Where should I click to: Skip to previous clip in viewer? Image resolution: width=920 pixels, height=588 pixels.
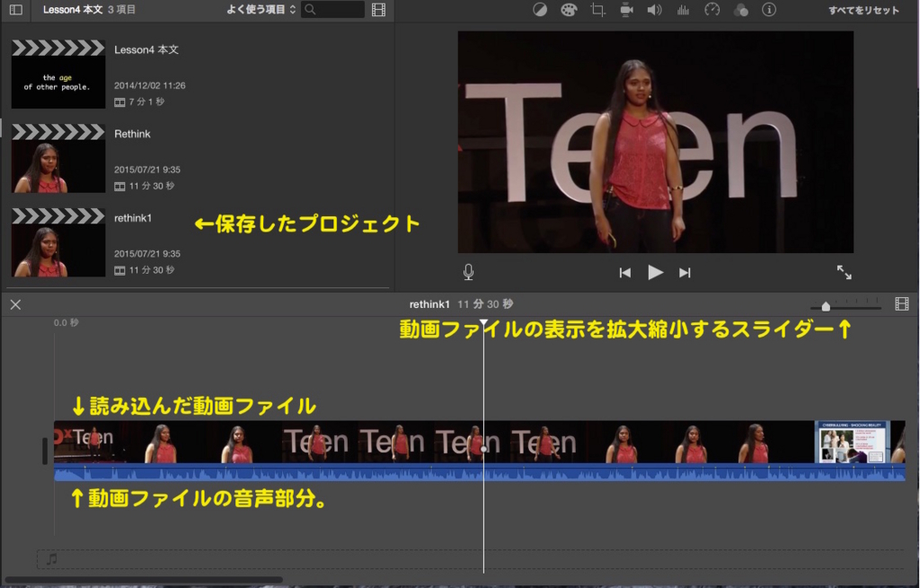point(625,273)
